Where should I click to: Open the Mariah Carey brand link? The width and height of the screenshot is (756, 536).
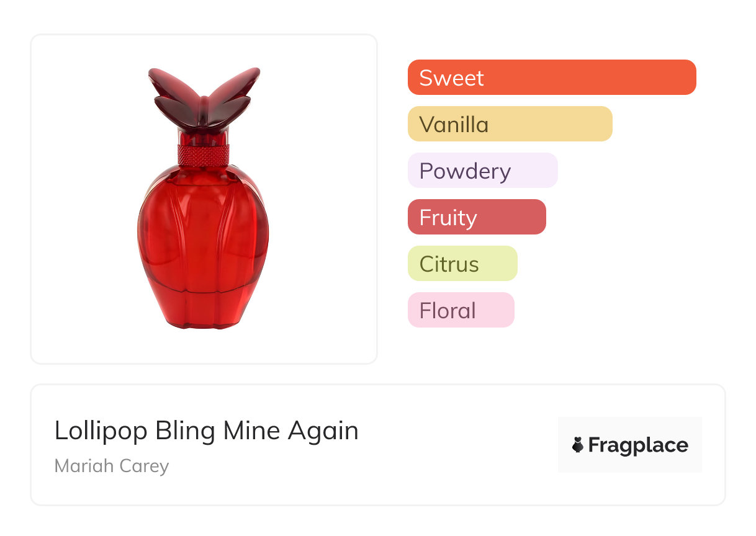pyautogui.click(x=112, y=466)
